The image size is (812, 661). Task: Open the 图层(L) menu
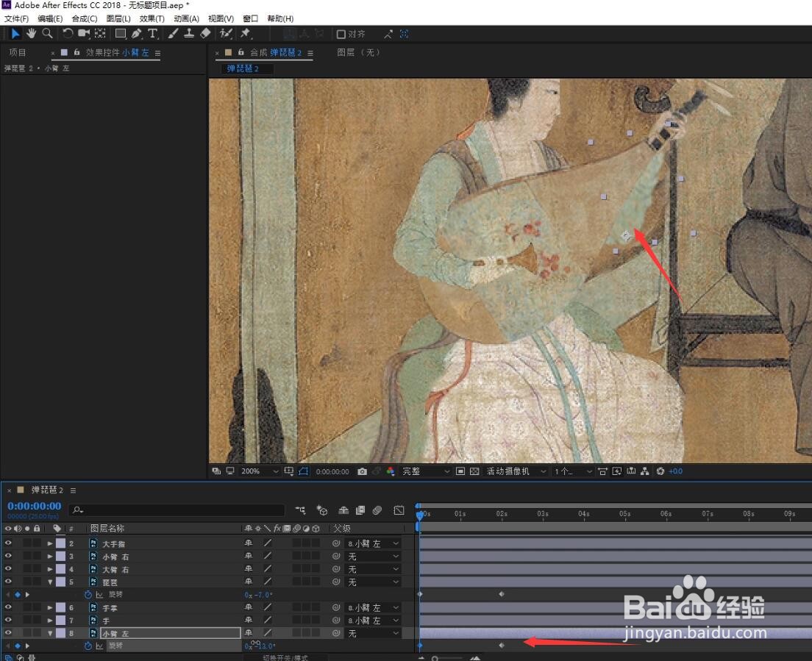118,18
